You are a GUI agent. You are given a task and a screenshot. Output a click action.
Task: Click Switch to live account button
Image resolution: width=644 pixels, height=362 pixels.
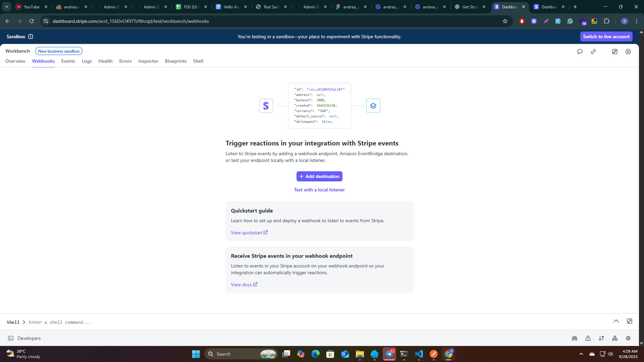pos(606,37)
